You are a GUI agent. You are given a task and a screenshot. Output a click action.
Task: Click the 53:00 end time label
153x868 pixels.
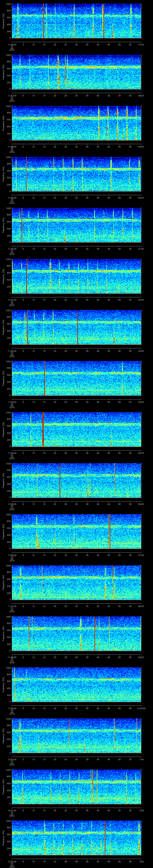[x=141, y=351]
